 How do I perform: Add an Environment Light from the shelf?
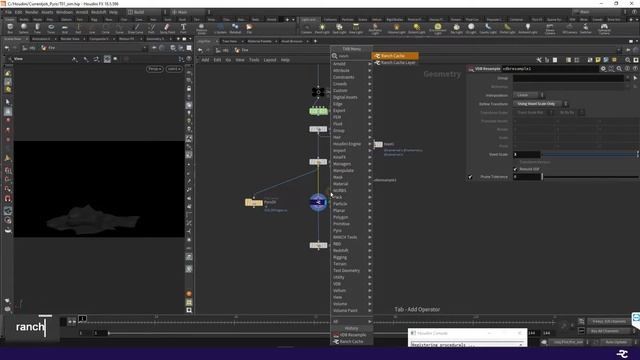pyautogui.click(x=438, y=28)
